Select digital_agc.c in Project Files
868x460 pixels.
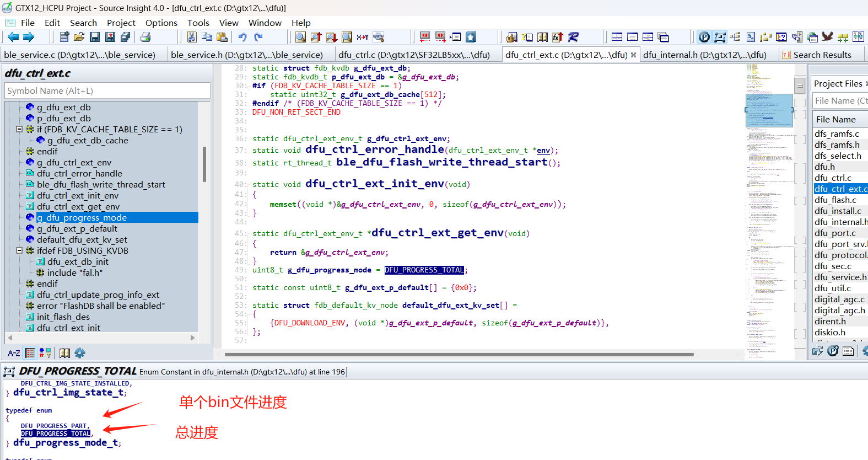click(x=839, y=299)
